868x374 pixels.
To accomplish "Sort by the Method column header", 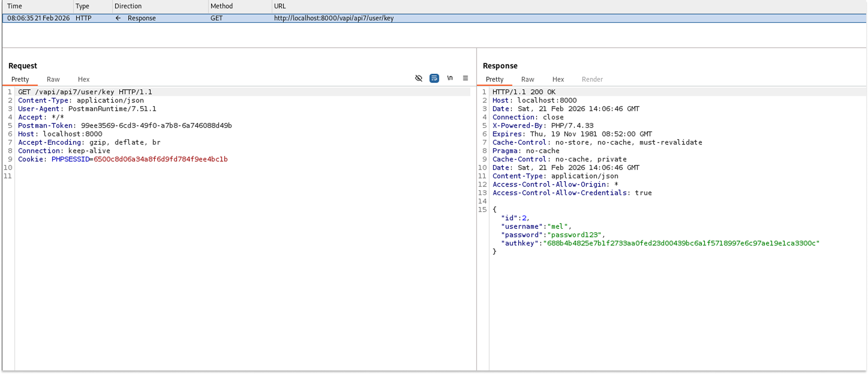I will click(x=222, y=6).
